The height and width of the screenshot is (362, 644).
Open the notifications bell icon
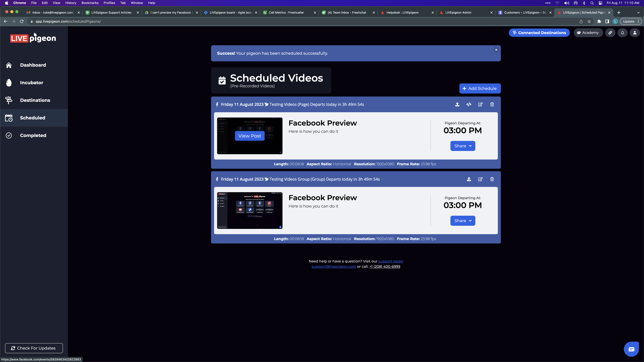tap(622, 33)
